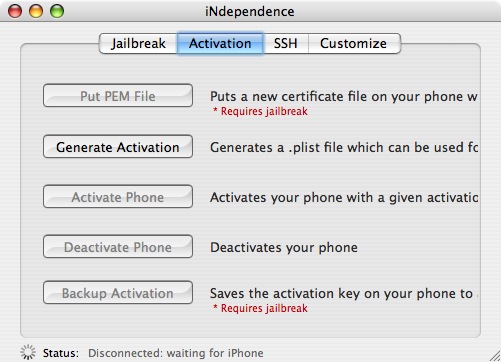This screenshot has width=501, height=362.
Task: Click 'Requires jailbreak' note under Put PEM File
Action: tap(260, 111)
